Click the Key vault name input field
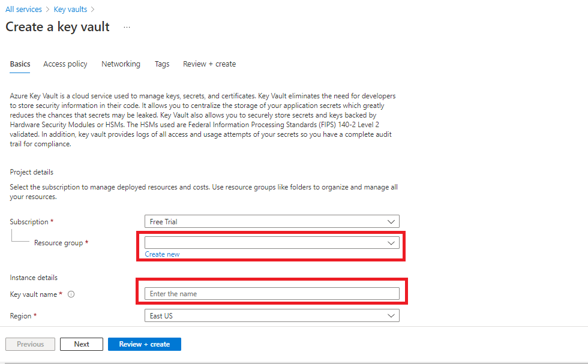 point(270,293)
